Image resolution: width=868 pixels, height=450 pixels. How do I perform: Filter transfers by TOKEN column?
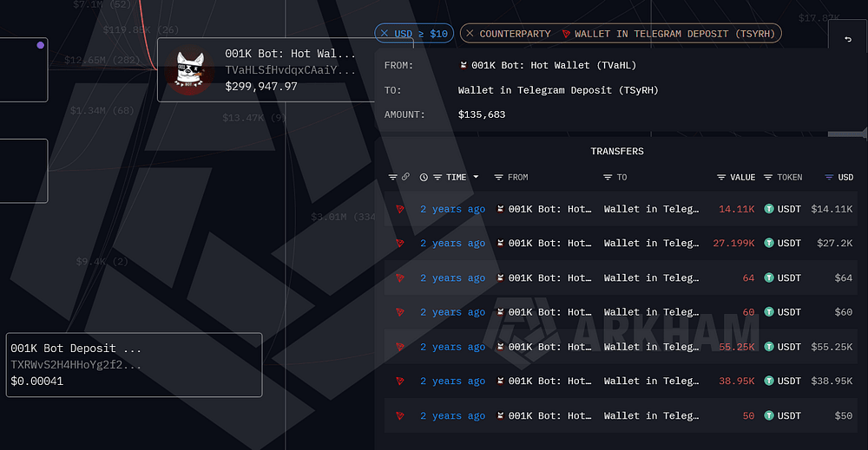[768, 178]
